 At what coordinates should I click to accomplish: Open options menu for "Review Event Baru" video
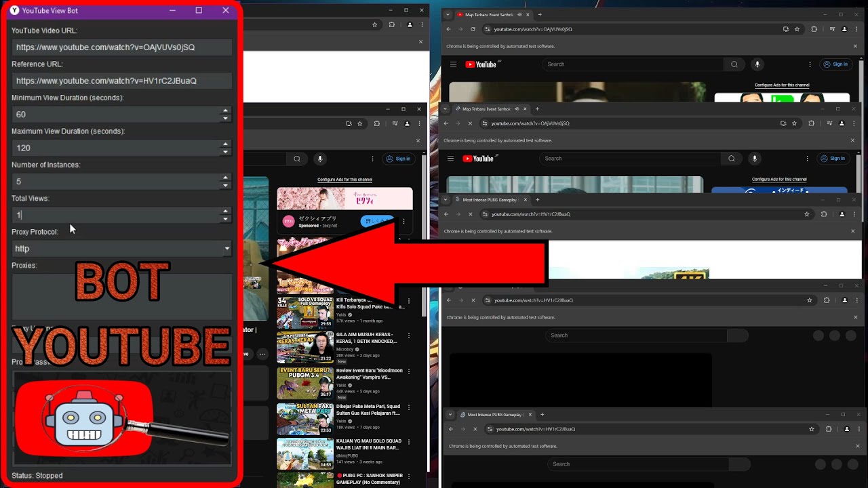(x=409, y=371)
